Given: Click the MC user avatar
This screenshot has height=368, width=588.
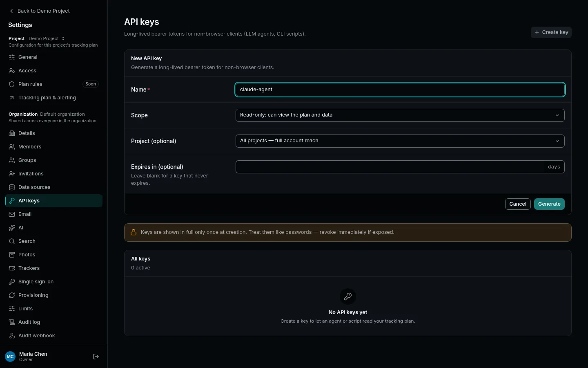Looking at the screenshot, I should pyautogui.click(x=10, y=357).
